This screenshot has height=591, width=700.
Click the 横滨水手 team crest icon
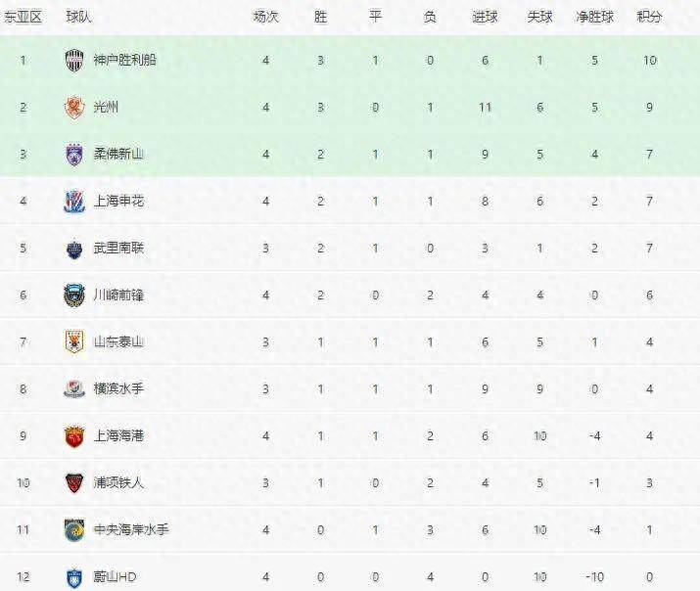(74, 388)
